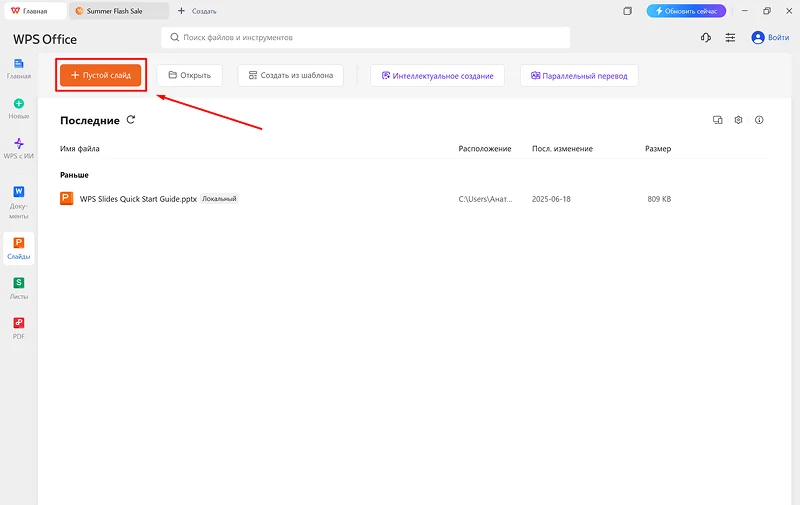Refresh the Последние recent files list
Screen dimensions: 800x505
coord(131,120)
